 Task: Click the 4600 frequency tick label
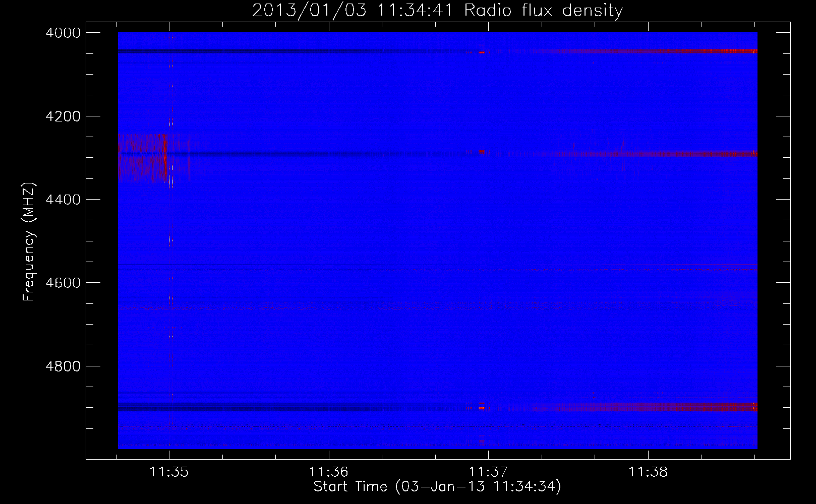click(x=63, y=283)
